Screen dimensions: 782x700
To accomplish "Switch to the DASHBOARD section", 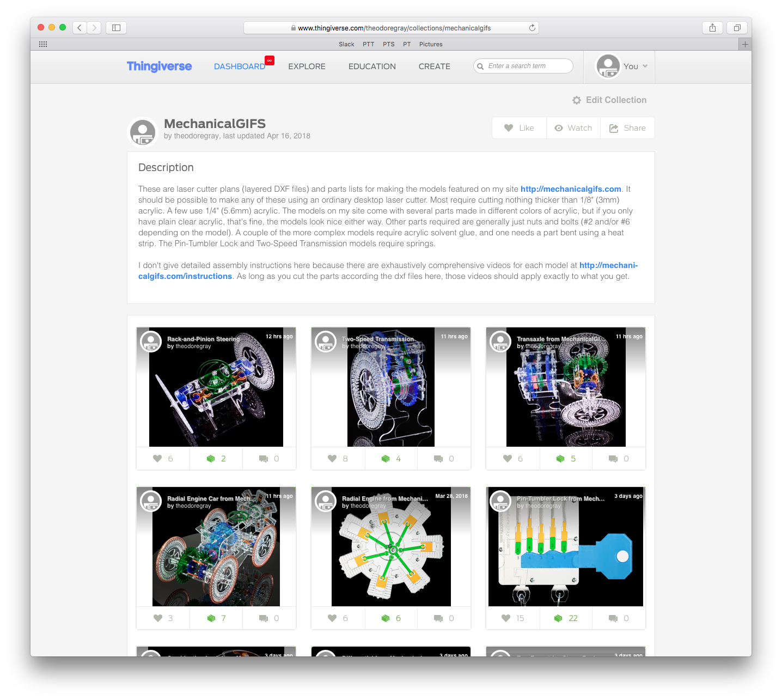I will (x=240, y=66).
